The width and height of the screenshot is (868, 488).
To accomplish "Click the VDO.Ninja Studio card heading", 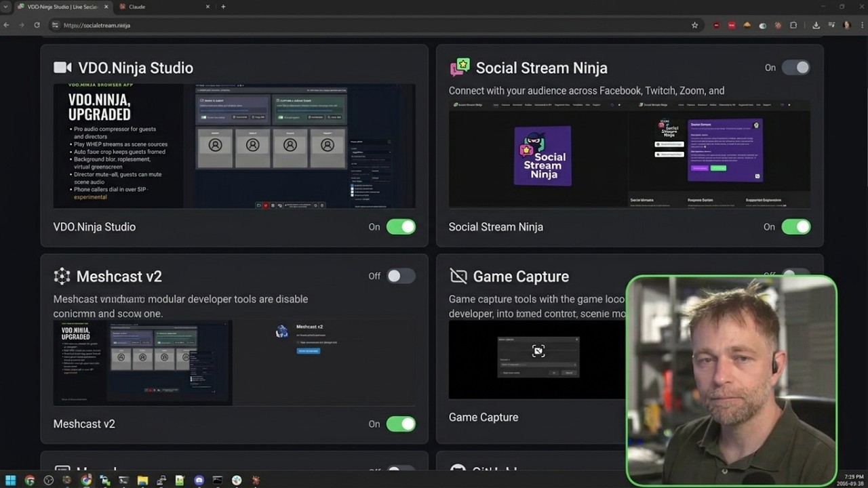I will click(136, 68).
